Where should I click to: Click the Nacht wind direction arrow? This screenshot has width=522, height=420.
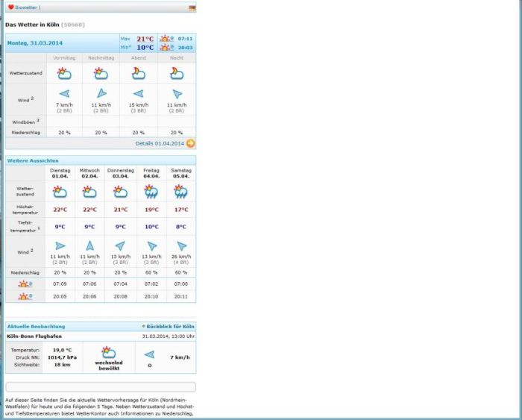[x=177, y=94]
